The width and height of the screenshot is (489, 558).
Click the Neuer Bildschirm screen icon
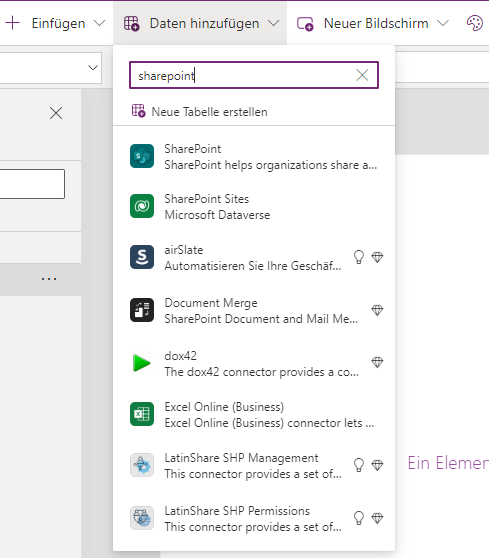click(305, 24)
